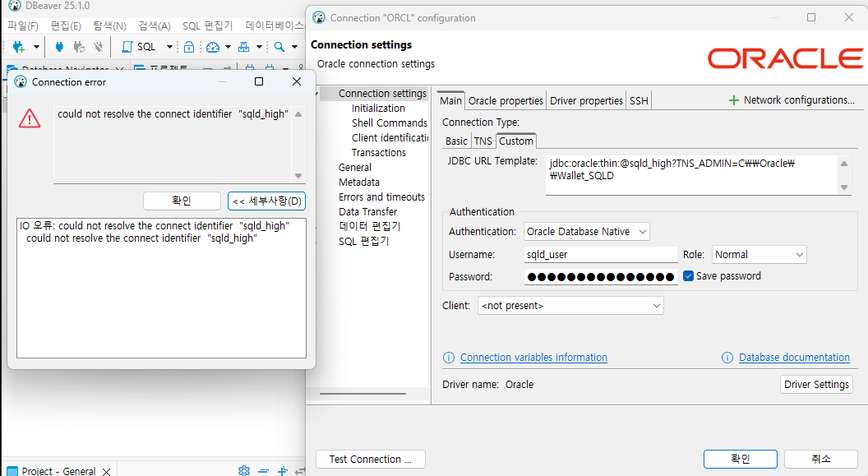Click the up arrow of the JDBC URL Template field
The width and height of the screenshot is (868, 476).
[x=843, y=164]
